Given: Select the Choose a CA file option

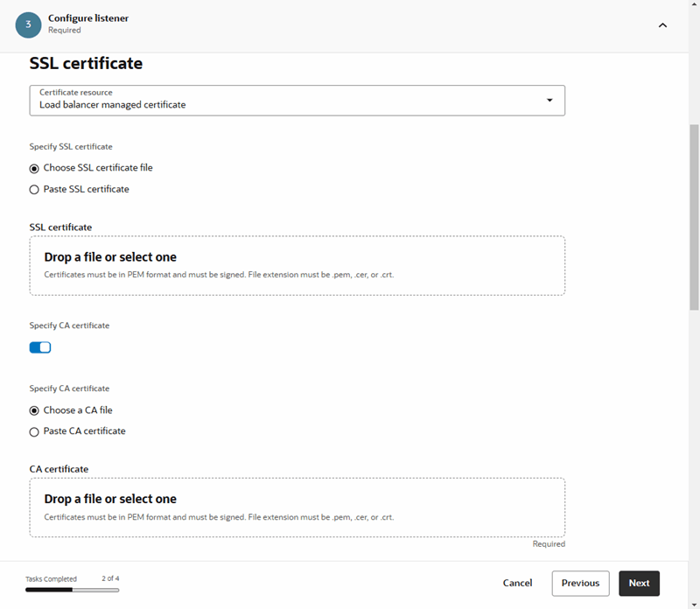Looking at the screenshot, I should (34, 409).
